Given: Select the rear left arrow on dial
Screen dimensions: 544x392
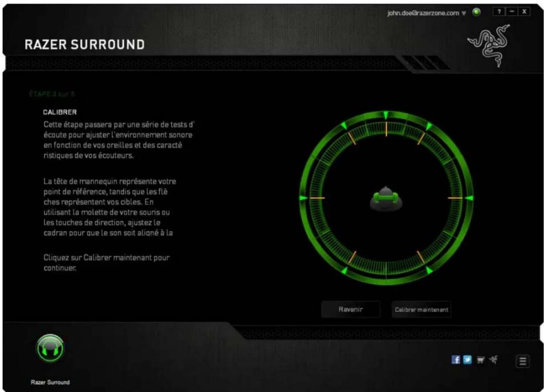Looking at the screenshot, I should tap(344, 271).
